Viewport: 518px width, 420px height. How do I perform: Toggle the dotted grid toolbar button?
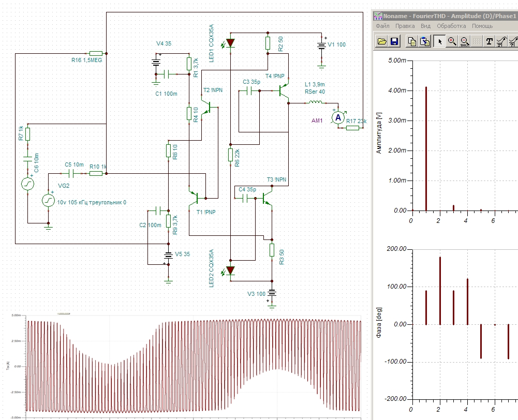click(477, 42)
